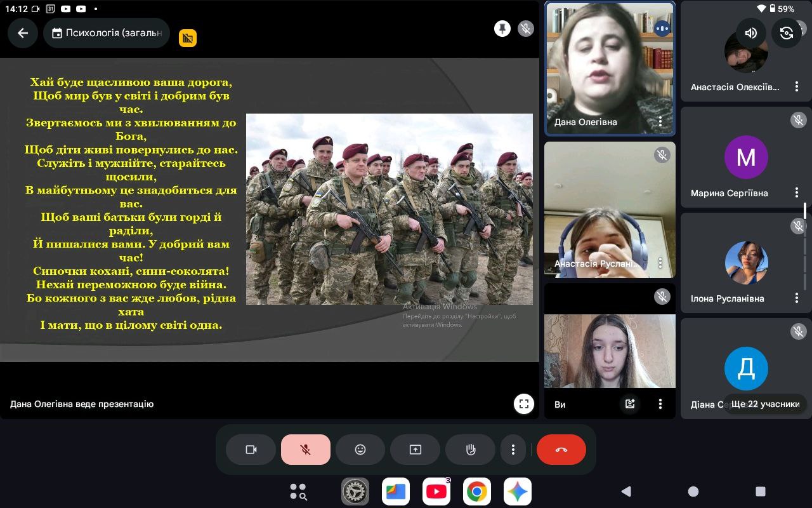Select Ілона Русланівна's profile photo

746,263
